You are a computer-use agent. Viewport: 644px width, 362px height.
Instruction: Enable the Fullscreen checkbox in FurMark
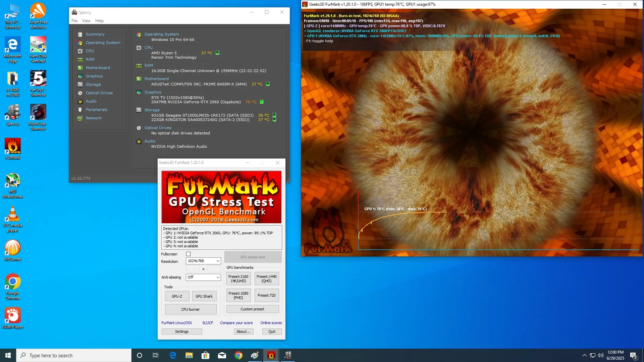pos(188,254)
